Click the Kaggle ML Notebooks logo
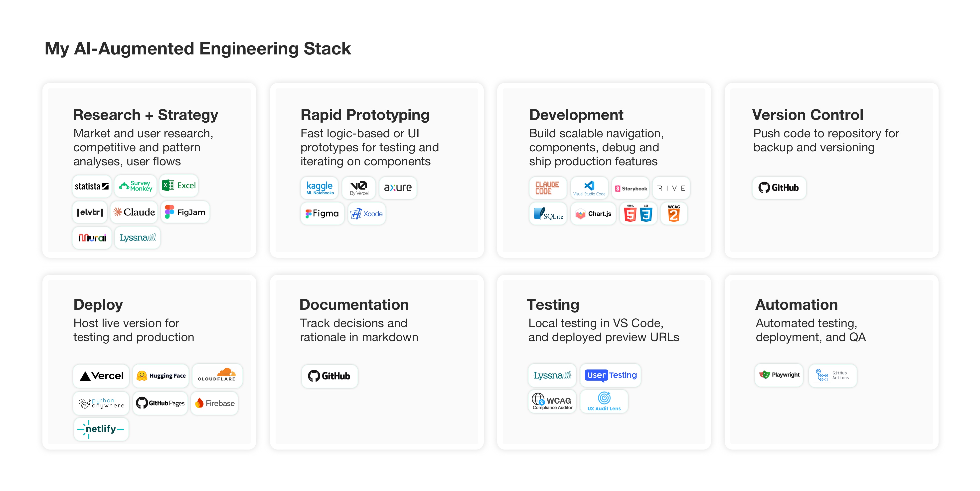Viewport: 980px width, 491px height. click(x=320, y=188)
